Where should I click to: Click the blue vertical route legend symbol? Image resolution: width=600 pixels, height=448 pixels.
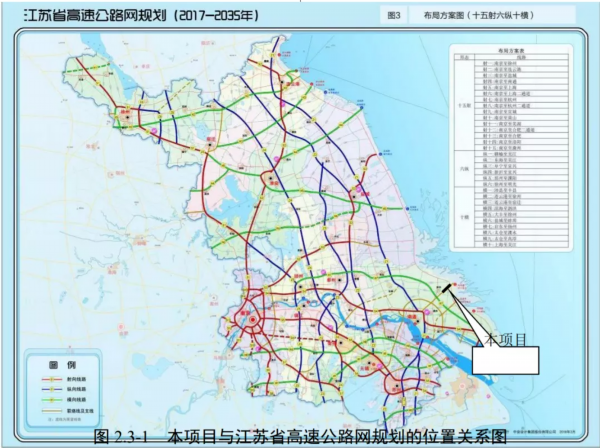click(x=50, y=391)
